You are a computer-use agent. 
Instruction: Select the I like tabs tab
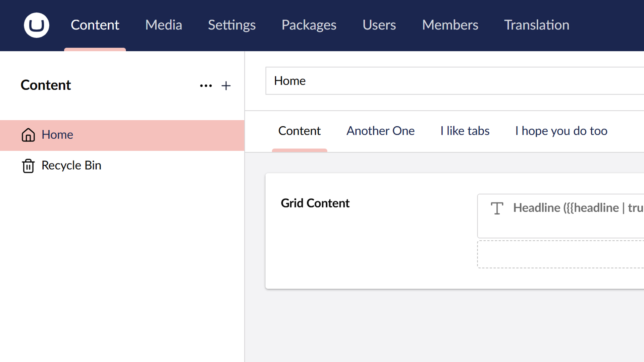(x=465, y=131)
